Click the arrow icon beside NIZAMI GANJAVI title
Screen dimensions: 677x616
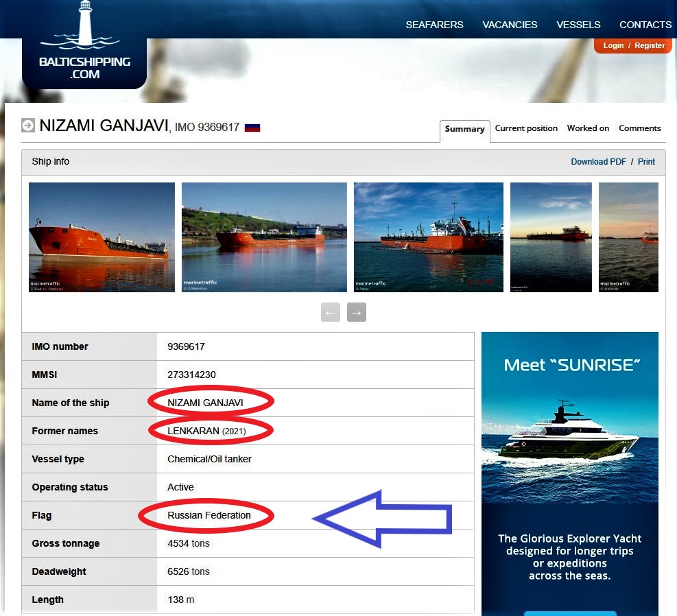pos(28,126)
